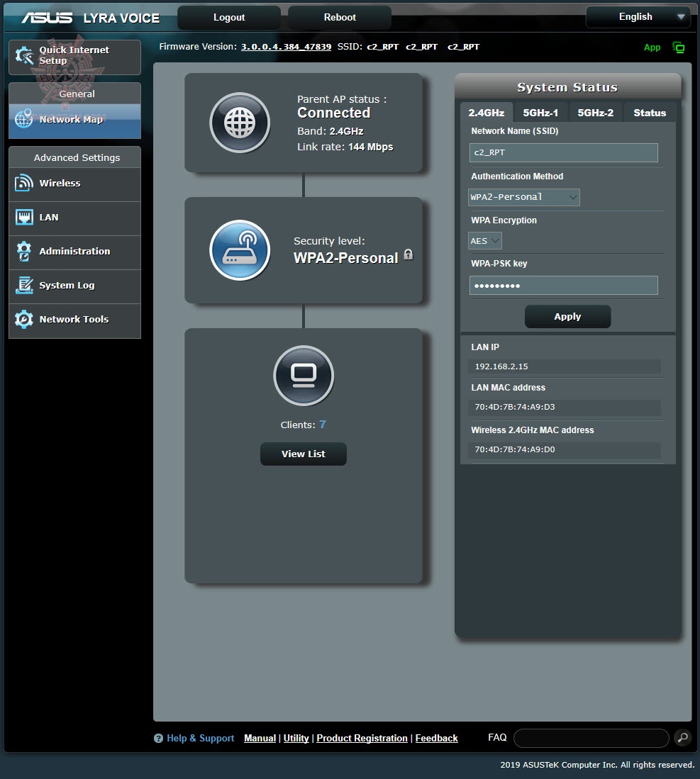Click the Help & Support link

[201, 739]
